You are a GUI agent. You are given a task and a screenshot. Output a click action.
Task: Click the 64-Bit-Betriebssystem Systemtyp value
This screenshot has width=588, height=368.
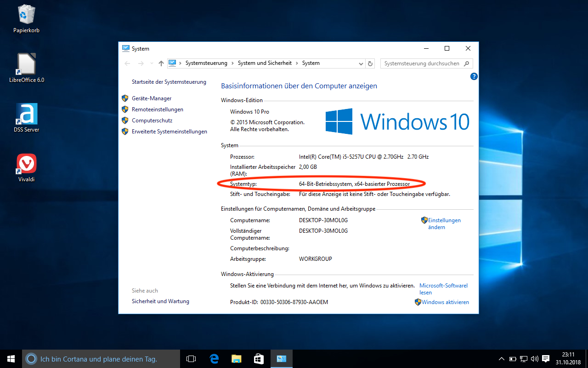pos(354,184)
